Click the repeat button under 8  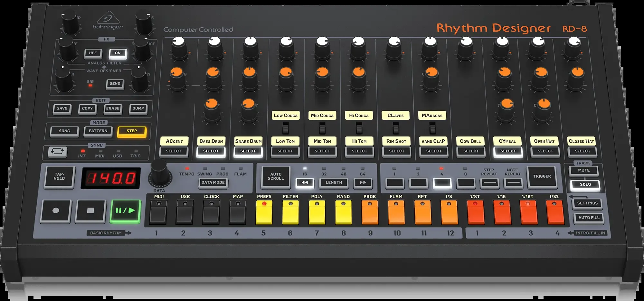pos(466,183)
